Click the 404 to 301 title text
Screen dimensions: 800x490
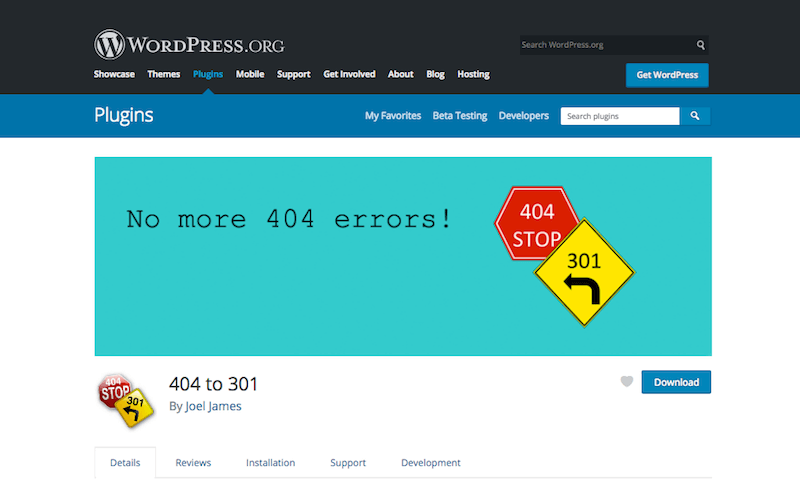pyautogui.click(x=213, y=384)
